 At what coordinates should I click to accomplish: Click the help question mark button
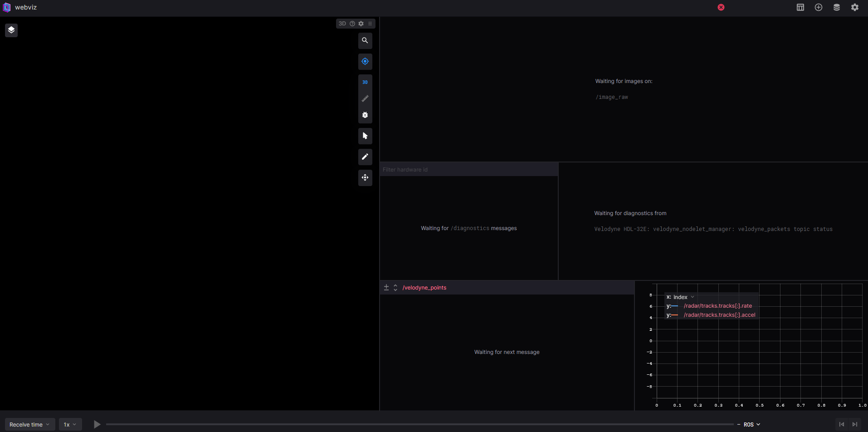(x=352, y=23)
